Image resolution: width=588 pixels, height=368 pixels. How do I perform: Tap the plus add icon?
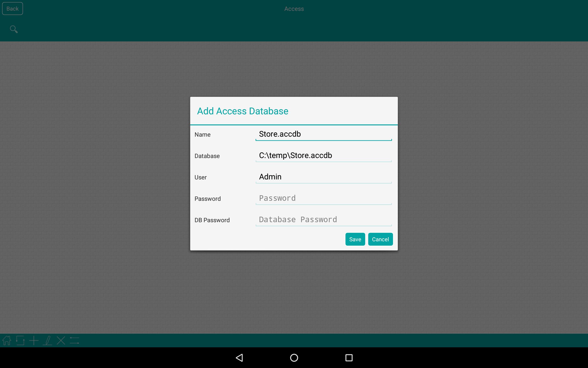pyautogui.click(x=34, y=340)
